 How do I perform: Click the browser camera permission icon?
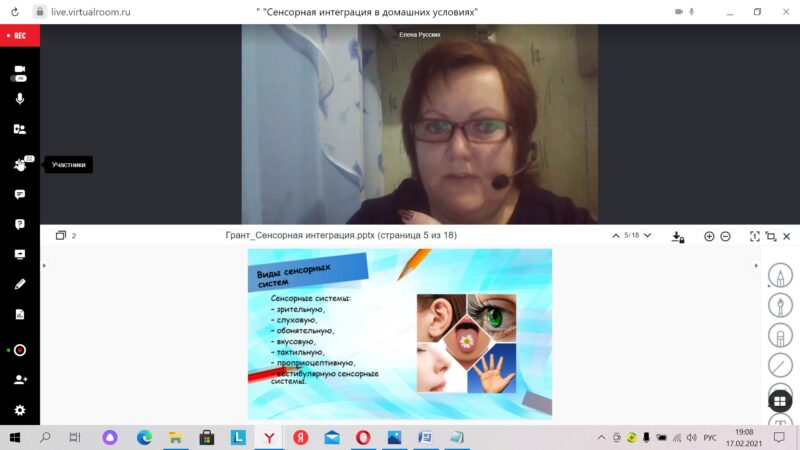coord(679,12)
